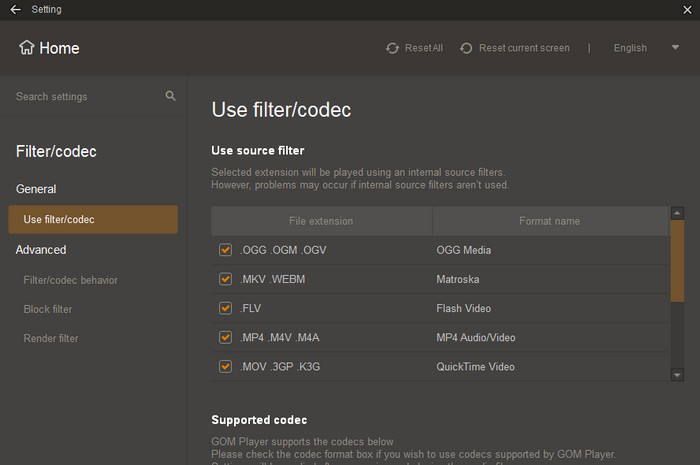Disable the .FLV source filter checkbox

225,308
